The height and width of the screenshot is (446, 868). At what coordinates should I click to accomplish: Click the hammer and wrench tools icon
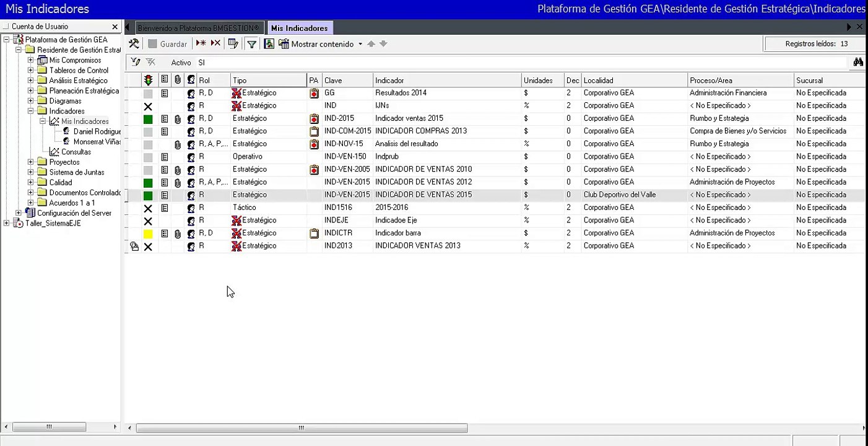[x=134, y=44]
